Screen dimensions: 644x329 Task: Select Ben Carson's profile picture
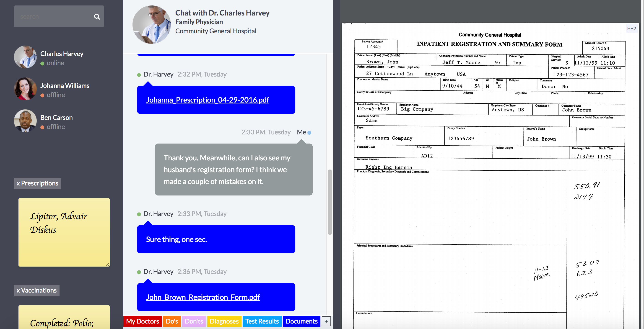click(x=25, y=121)
